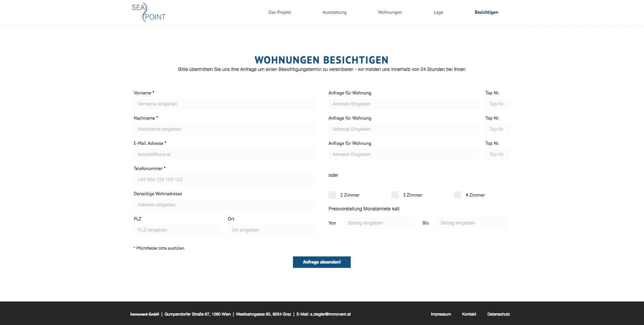Click into the Nachname field
644x325 pixels.
pyautogui.click(x=224, y=129)
